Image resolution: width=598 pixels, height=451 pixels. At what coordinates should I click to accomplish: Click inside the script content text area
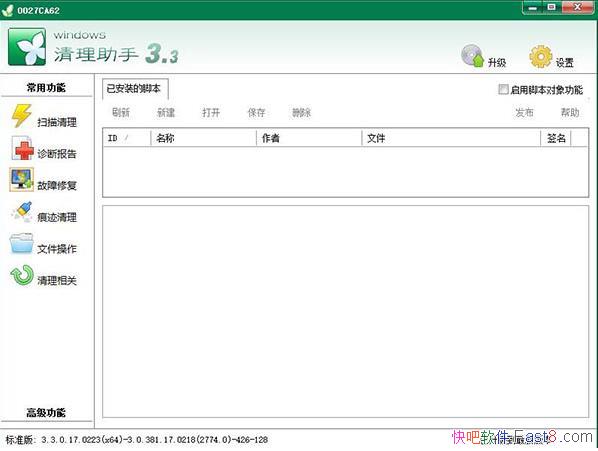click(x=346, y=311)
